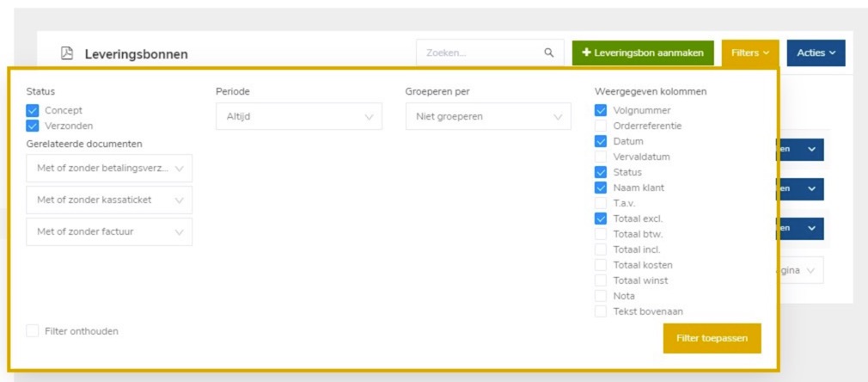
Task: Tick the Totaal incl. column checkbox
Action: click(x=601, y=250)
